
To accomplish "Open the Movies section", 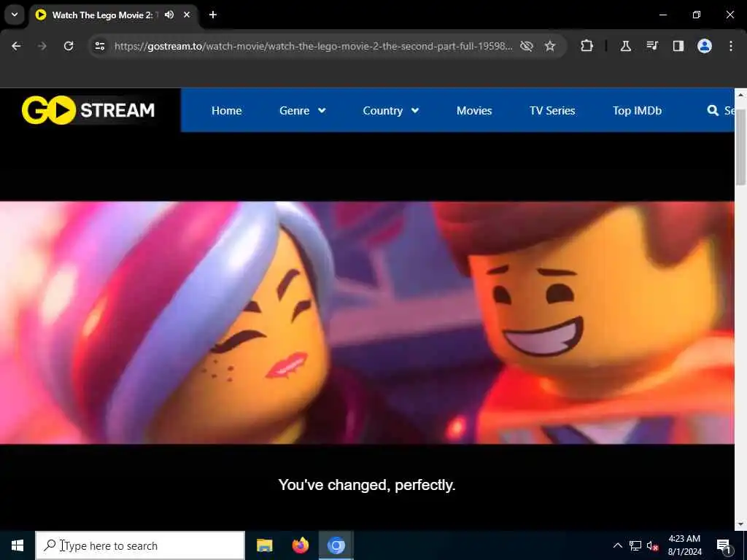I will click(474, 111).
